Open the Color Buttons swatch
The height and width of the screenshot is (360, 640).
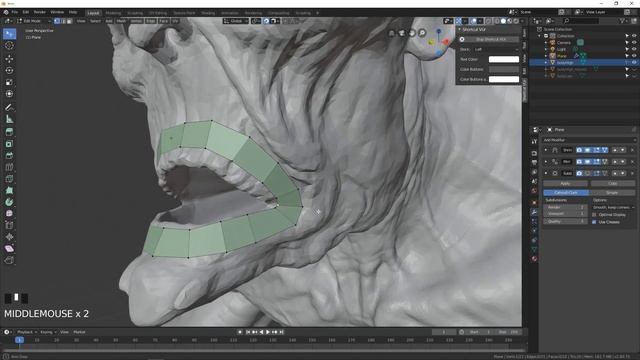(x=504, y=69)
